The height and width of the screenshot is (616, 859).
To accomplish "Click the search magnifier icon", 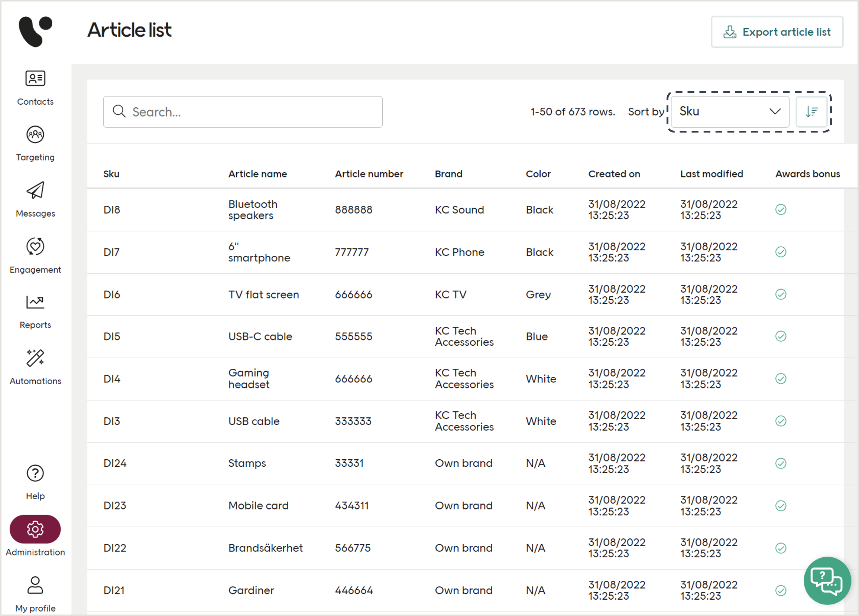I will 119,111.
